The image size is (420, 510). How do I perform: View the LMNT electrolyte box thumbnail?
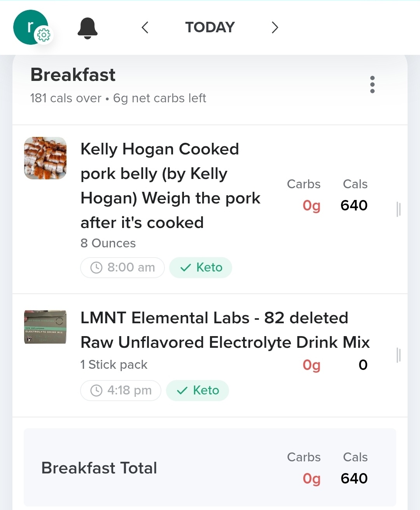point(45,327)
